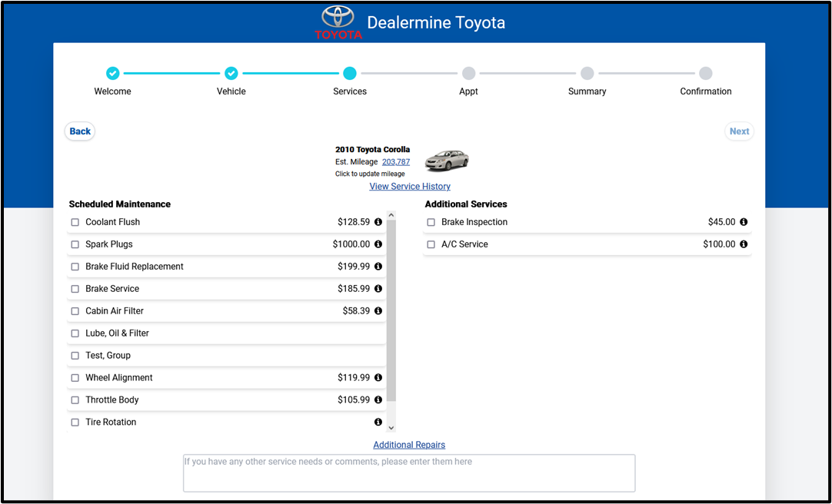Go to the Vehicle step in progress bar
Screen dimensions: 832x504
click(231, 74)
